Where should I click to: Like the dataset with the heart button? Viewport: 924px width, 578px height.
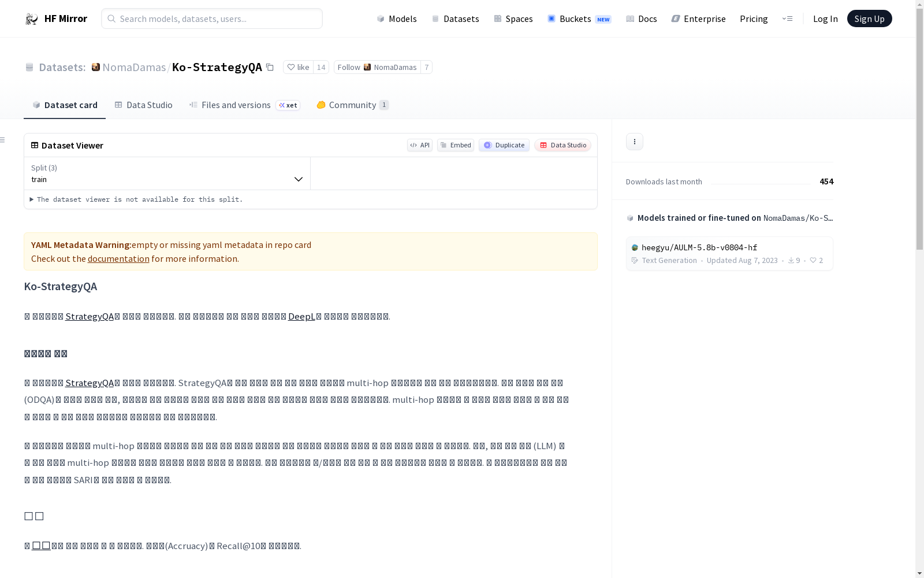point(298,67)
